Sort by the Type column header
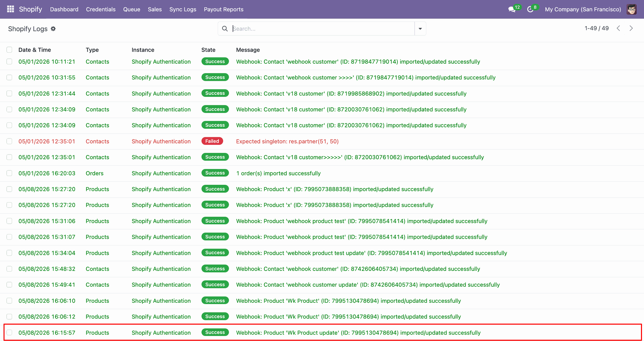 click(x=92, y=50)
